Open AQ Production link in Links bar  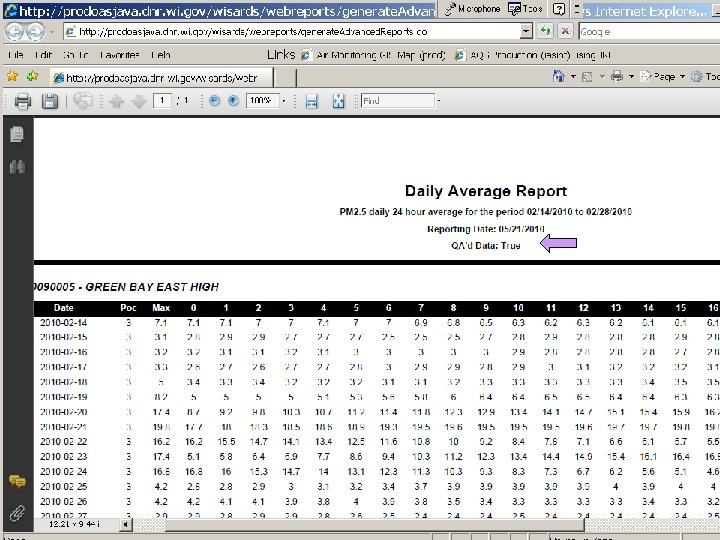[x=533, y=55]
